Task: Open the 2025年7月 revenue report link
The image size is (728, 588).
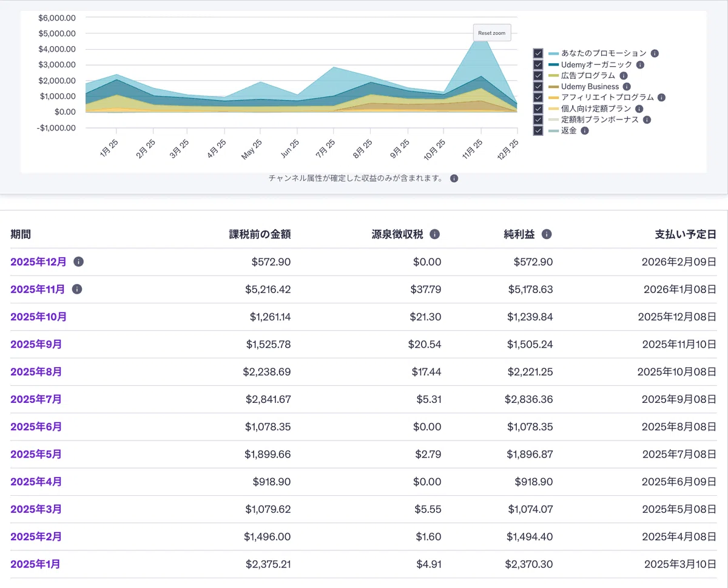Action: point(36,399)
